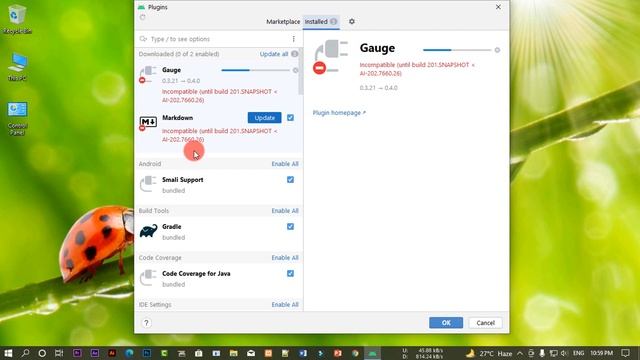The height and width of the screenshot is (360, 640).
Task: Click the large Gauge icon in details
Action: tap(331, 57)
